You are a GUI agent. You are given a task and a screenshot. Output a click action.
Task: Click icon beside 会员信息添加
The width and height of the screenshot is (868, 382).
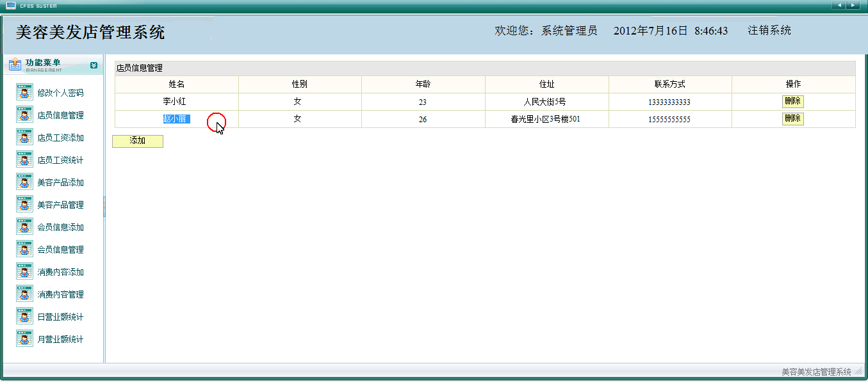point(24,227)
